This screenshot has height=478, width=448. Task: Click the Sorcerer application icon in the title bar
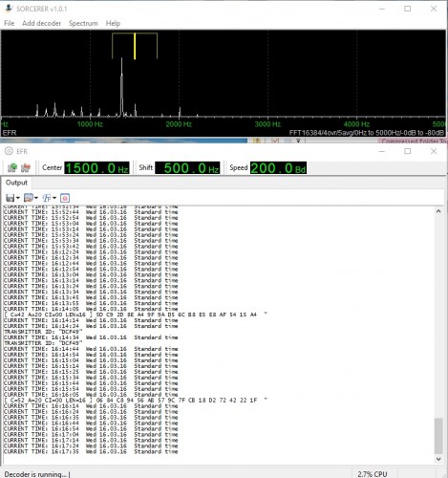coord(9,9)
